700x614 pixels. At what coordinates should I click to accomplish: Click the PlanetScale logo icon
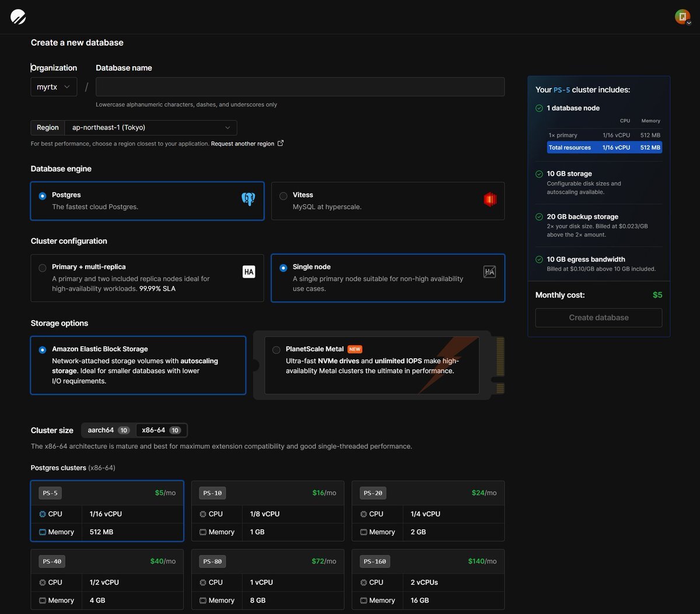pyautogui.click(x=18, y=17)
